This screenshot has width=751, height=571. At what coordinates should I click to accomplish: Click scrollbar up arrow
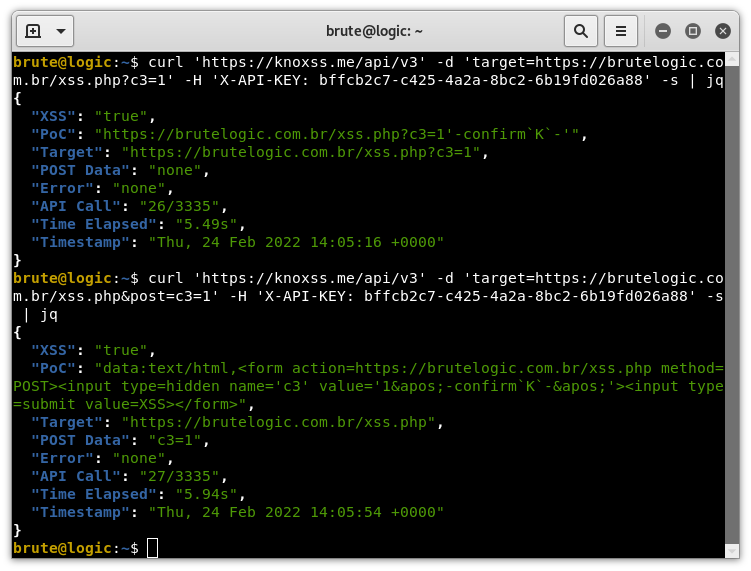click(732, 59)
